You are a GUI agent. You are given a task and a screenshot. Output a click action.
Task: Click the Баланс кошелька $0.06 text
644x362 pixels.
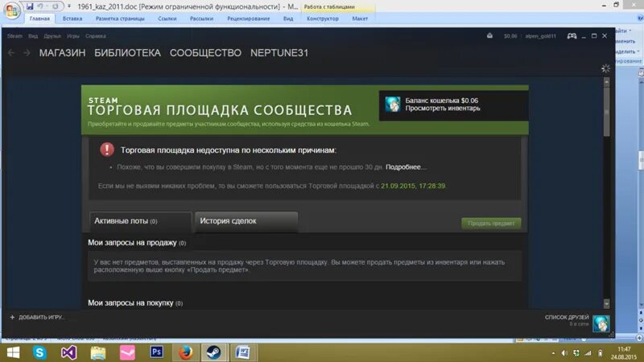tap(441, 101)
